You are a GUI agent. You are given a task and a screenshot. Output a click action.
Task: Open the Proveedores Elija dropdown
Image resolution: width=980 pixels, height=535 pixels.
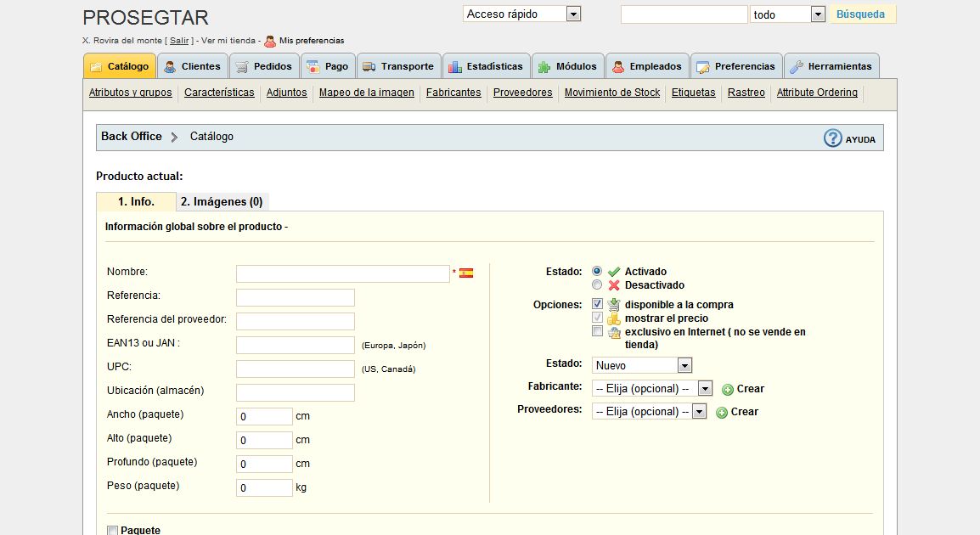(649, 411)
